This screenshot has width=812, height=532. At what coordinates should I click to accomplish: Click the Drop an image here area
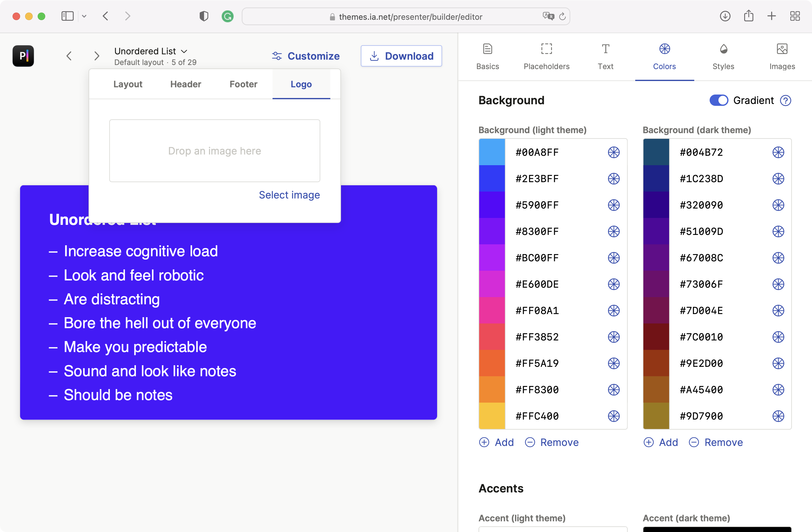tap(214, 150)
